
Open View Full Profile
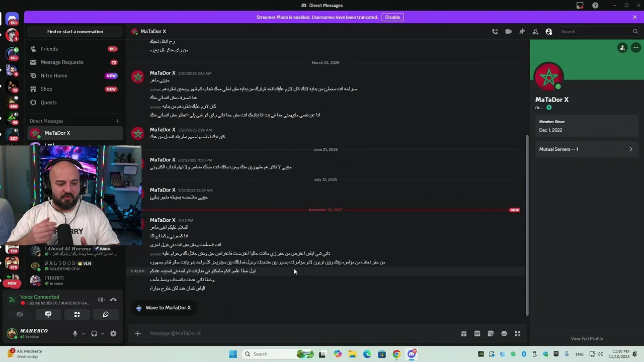click(x=587, y=339)
